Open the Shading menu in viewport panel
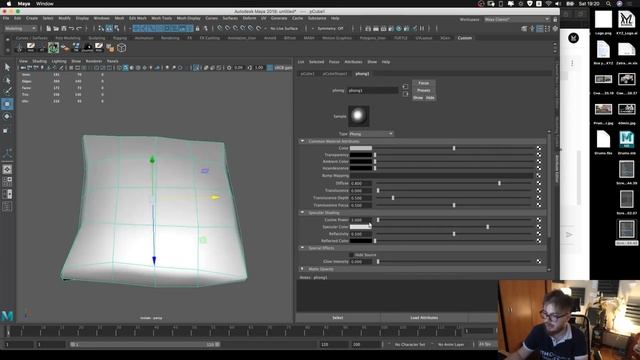 [x=40, y=61]
